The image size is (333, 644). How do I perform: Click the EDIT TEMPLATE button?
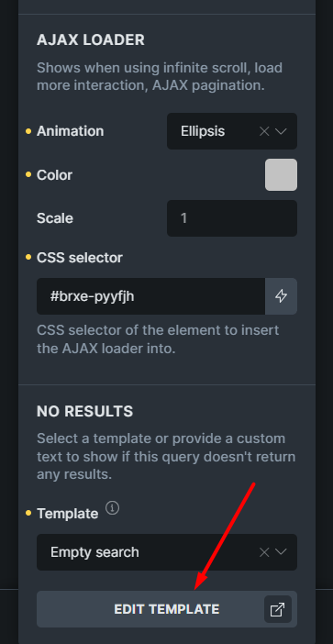coord(167,609)
